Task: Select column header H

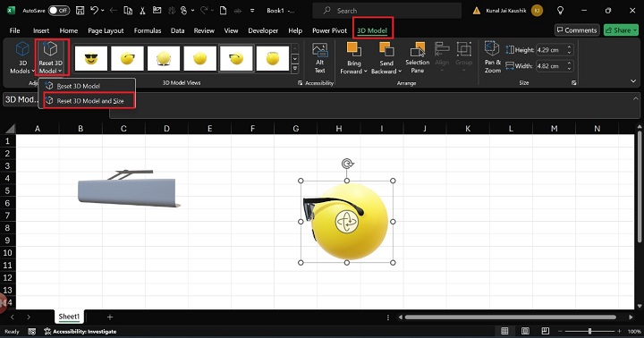Action: (x=338, y=129)
